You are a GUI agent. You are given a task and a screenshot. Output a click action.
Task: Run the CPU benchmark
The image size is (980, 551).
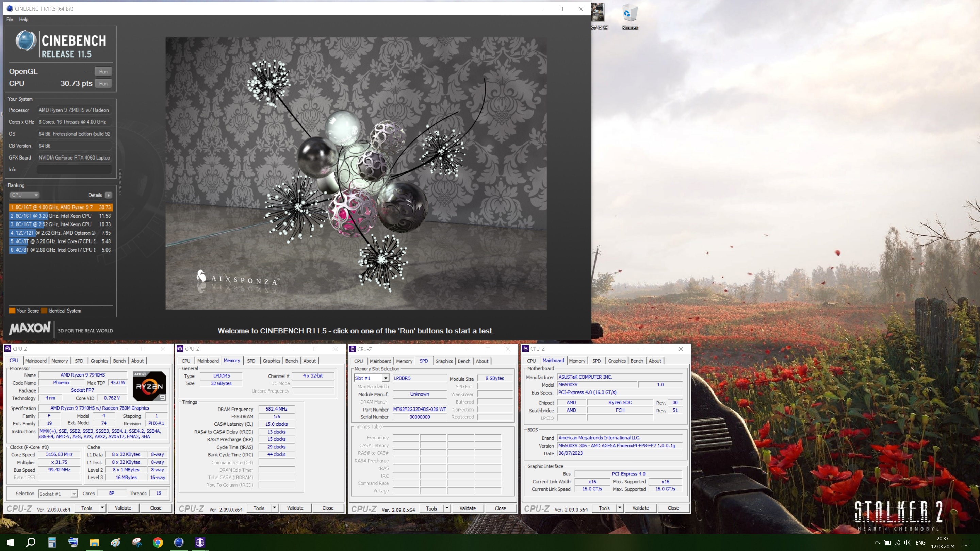click(103, 84)
